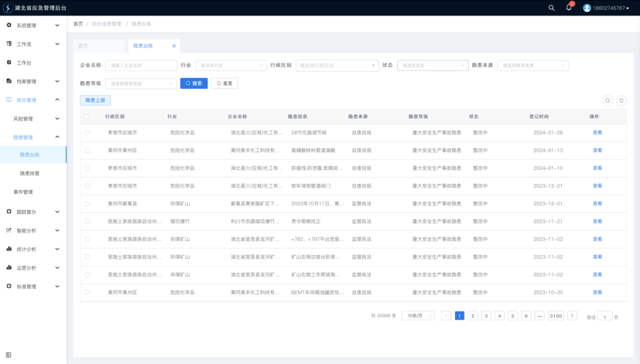The image size is (640, 364).
Task: Open the 行业 dropdown filter
Action: click(x=231, y=66)
